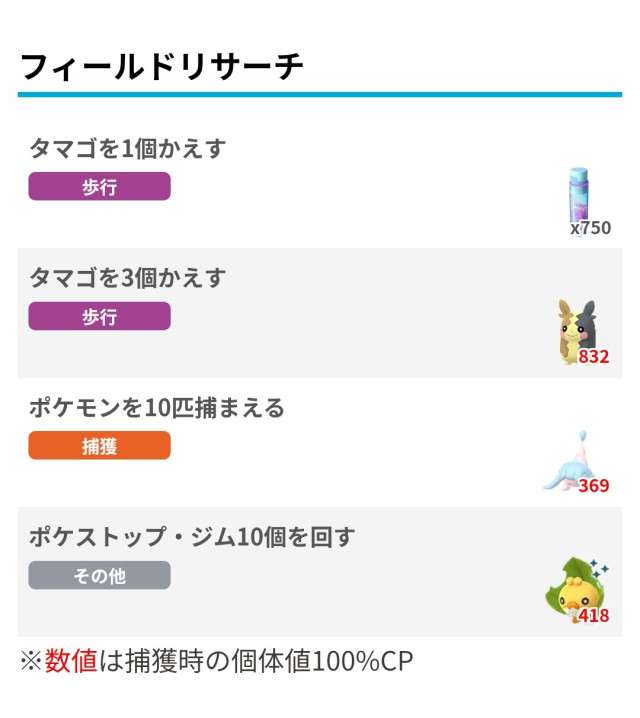Select the ポケモンを10匹捕まえる task
This screenshot has height=718, width=640.
coord(157,408)
